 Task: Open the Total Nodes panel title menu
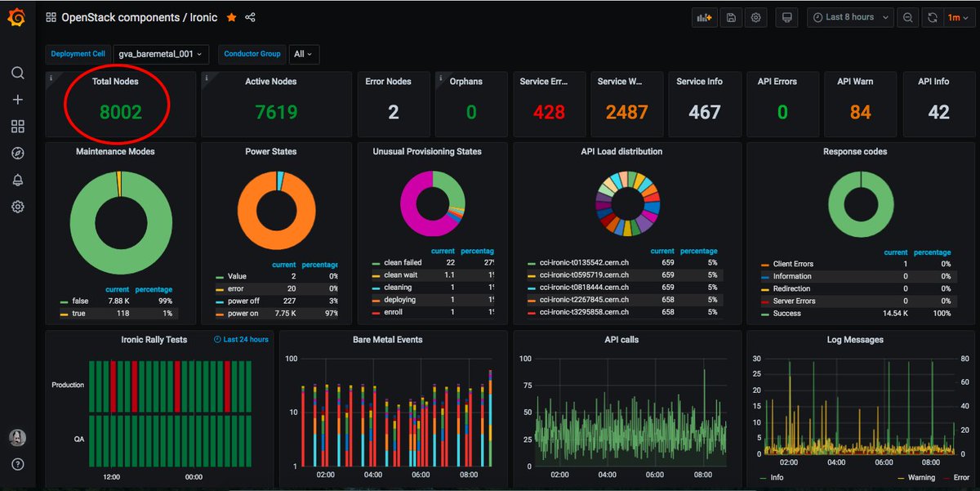point(115,82)
